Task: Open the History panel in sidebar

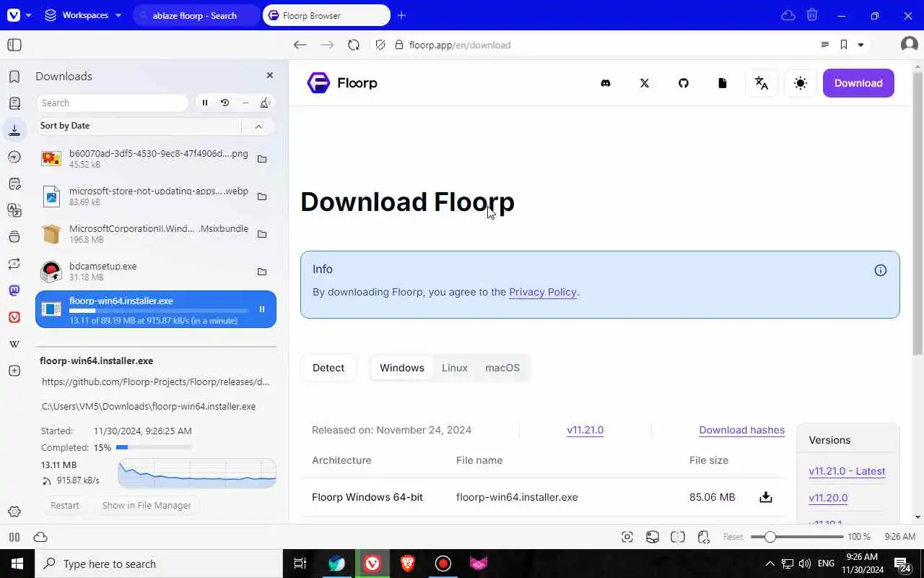Action: (x=14, y=157)
